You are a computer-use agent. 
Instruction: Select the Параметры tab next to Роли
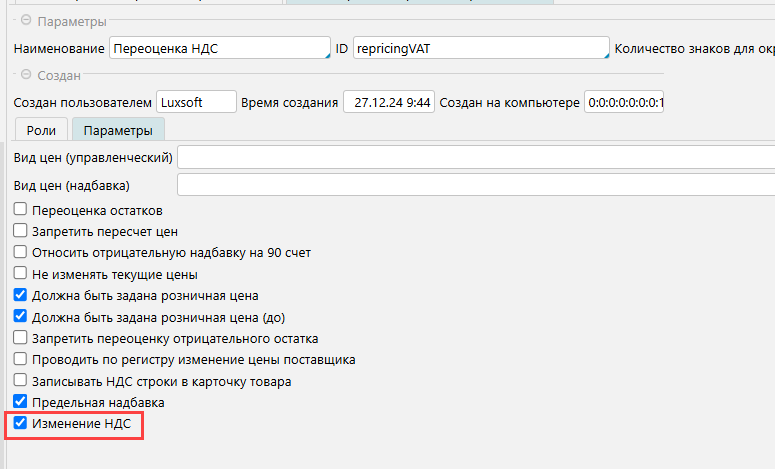pyautogui.click(x=118, y=130)
